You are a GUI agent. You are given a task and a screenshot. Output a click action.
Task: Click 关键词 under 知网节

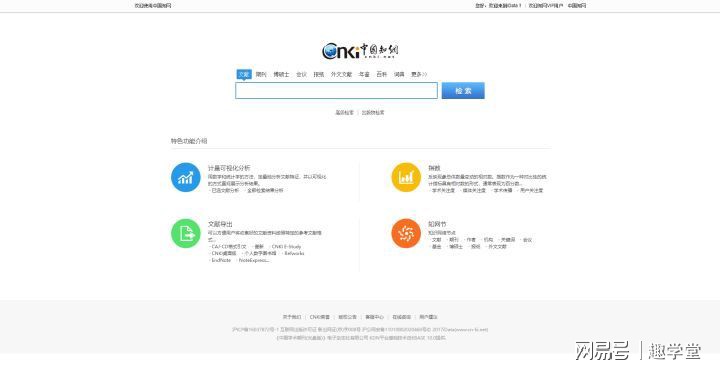[x=508, y=240]
